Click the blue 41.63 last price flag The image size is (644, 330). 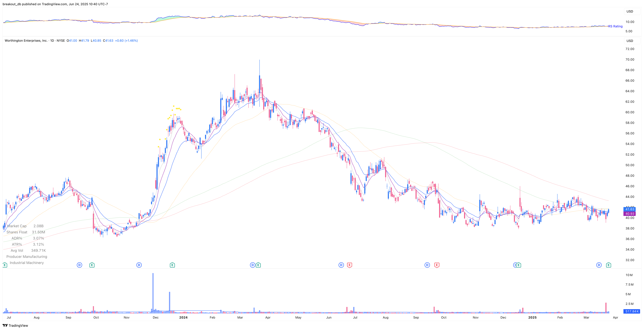coord(629,210)
